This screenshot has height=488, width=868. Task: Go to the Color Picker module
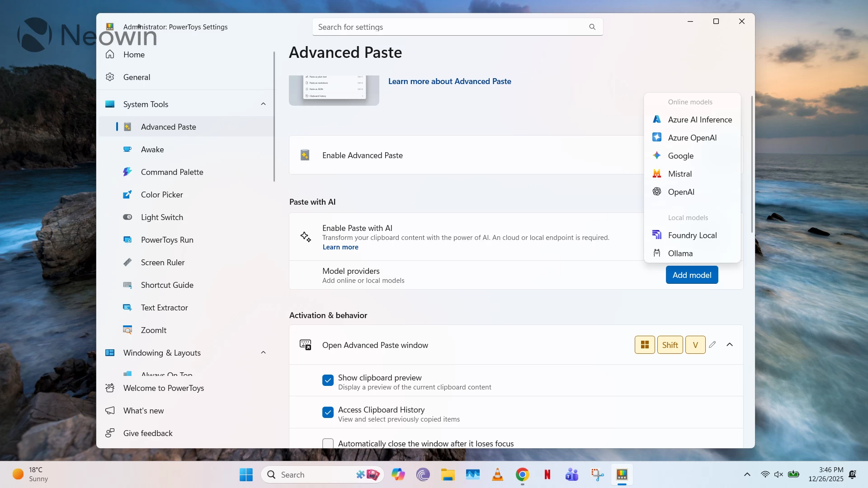coord(185,195)
